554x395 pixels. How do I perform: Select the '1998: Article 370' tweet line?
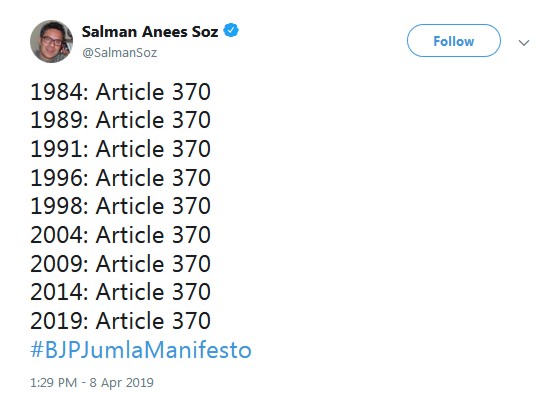pos(120,206)
